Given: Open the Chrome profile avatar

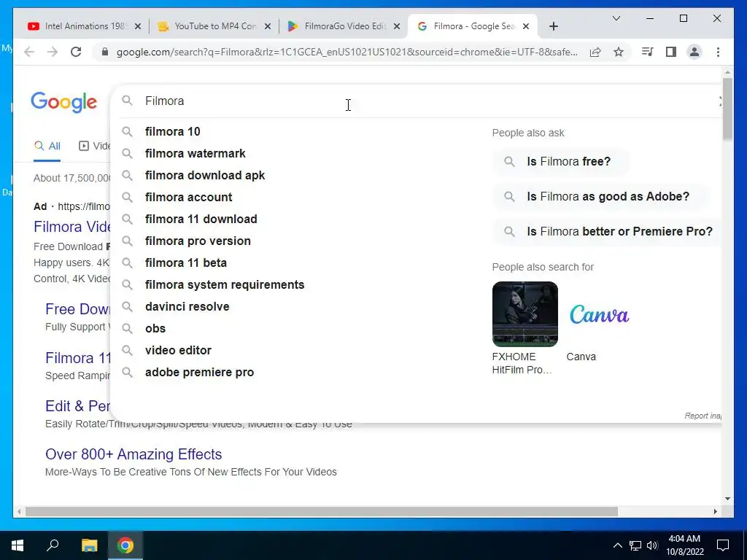Looking at the screenshot, I should point(694,52).
